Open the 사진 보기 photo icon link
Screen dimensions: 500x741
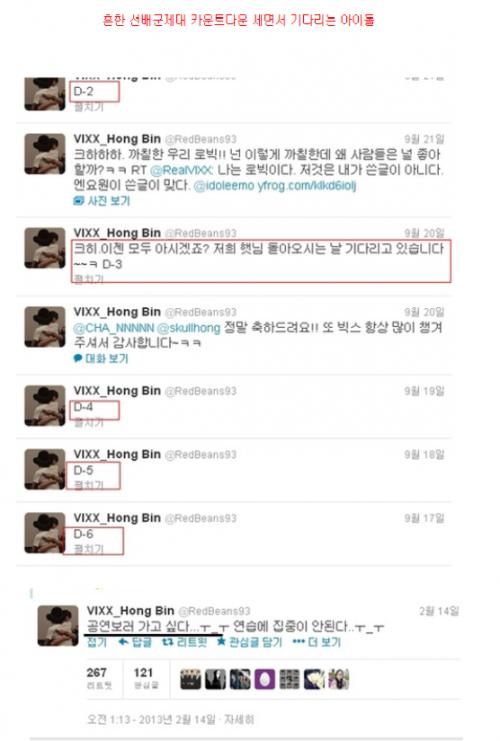(x=78, y=201)
